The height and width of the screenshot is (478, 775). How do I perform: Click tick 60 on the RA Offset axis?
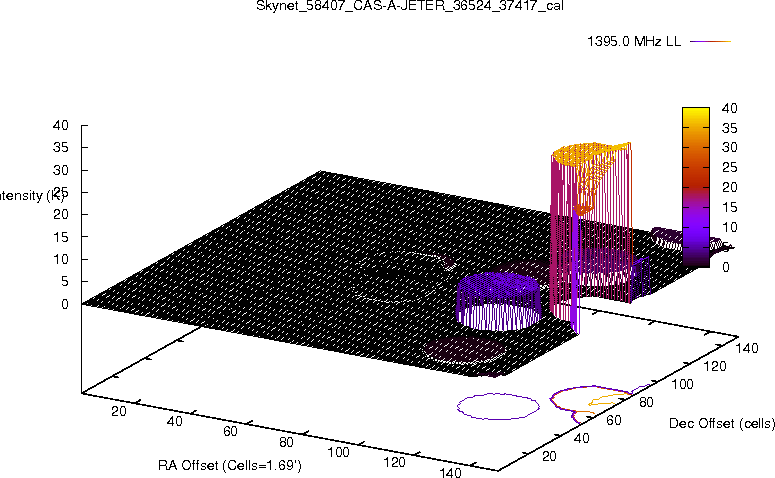230,432
